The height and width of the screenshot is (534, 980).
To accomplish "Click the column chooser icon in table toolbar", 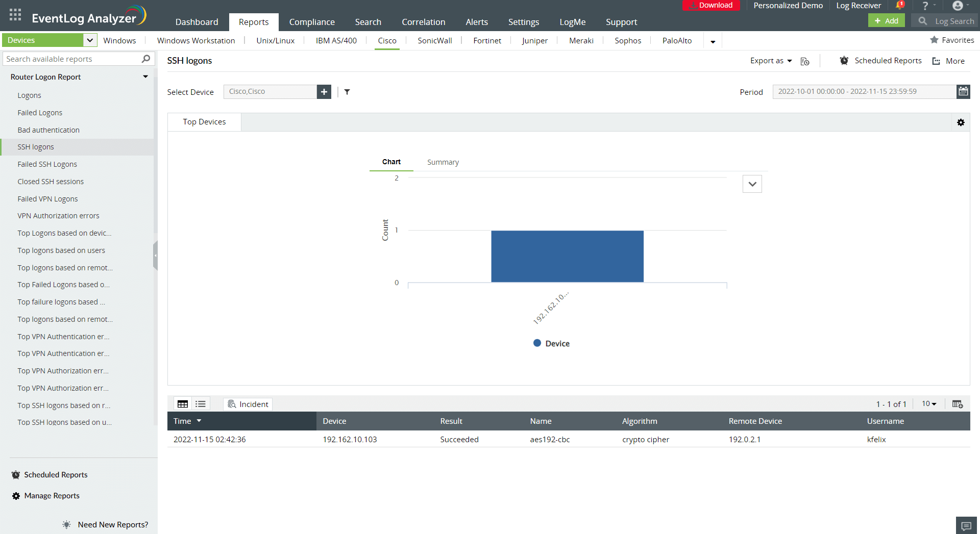I will (958, 404).
